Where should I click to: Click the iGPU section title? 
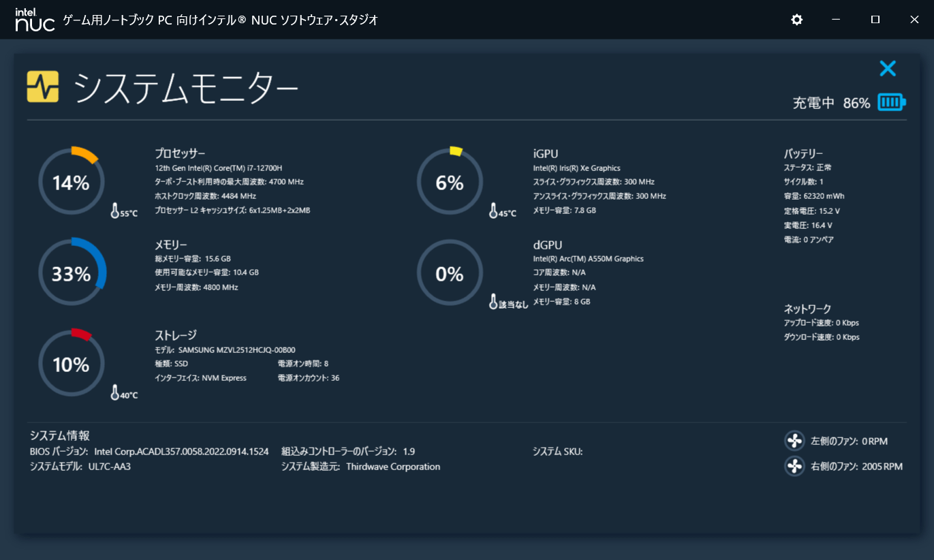(x=546, y=154)
